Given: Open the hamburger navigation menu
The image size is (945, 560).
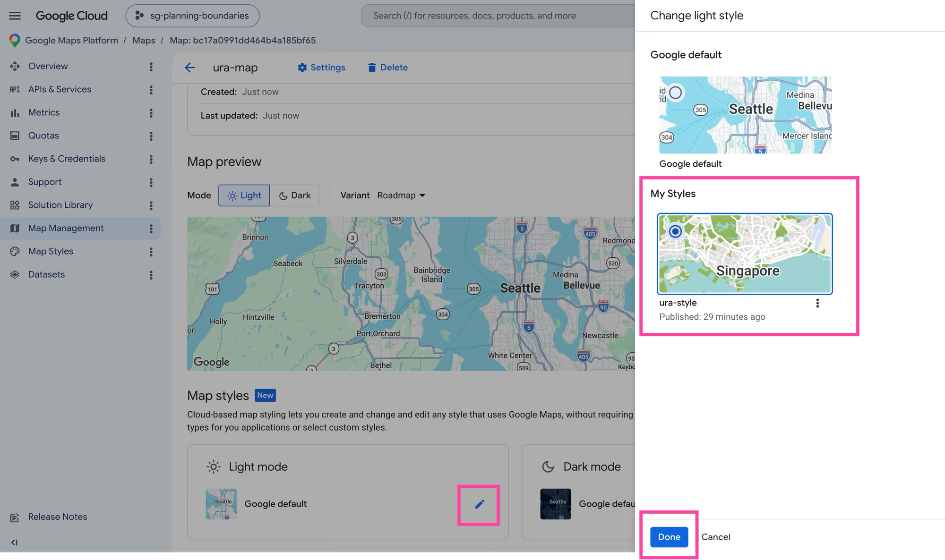Looking at the screenshot, I should [15, 16].
